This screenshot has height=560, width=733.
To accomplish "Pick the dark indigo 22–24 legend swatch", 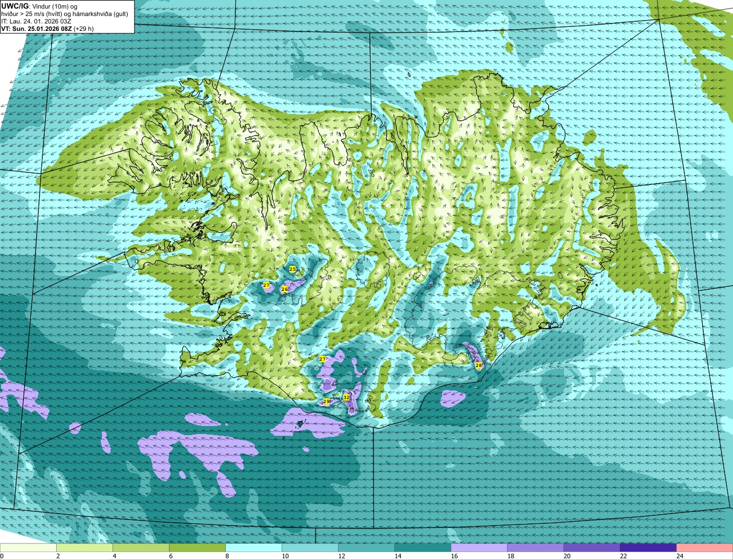I will tap(649, 547).
